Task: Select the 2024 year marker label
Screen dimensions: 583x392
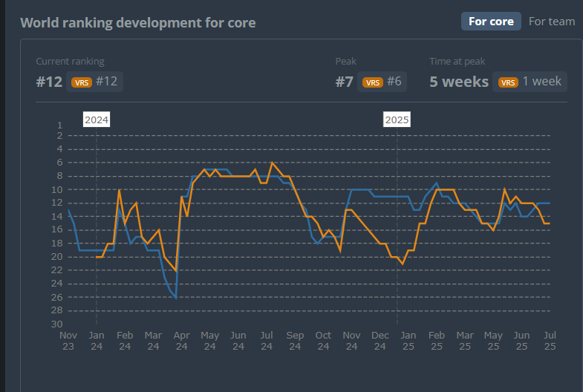Action: [97, 120]
